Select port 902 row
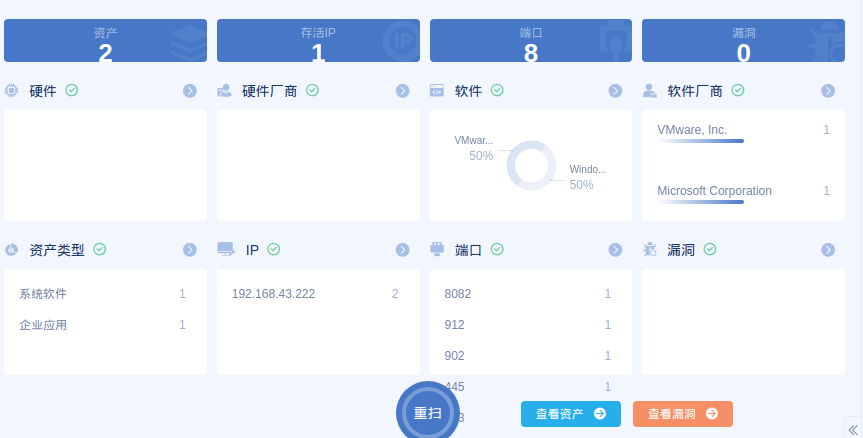This screenshot has height=438, width=863. tap(528, 355)
